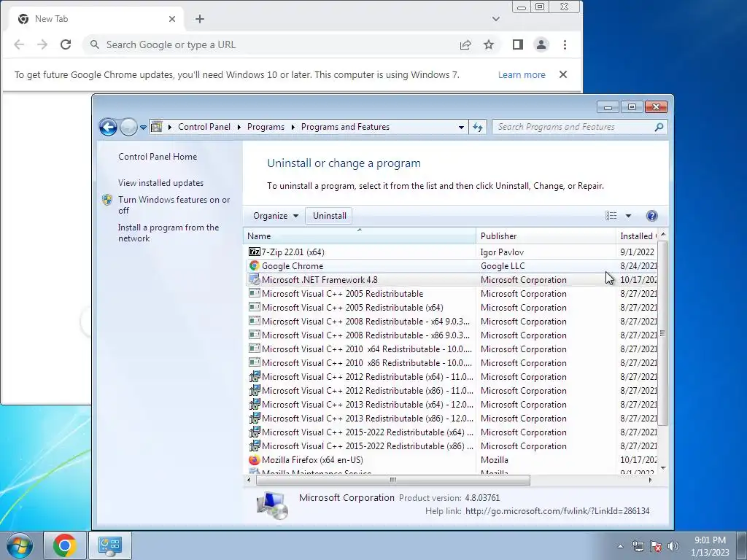The width and height of the screenshot is (747, 560).
Task: Open the Install a program from the network link
Action: (169, 233)
